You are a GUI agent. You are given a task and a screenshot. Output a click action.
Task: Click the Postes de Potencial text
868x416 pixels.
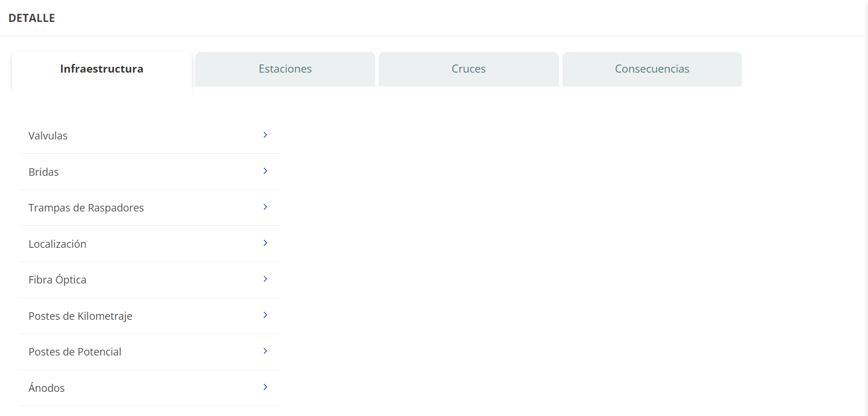click(75, 352)
